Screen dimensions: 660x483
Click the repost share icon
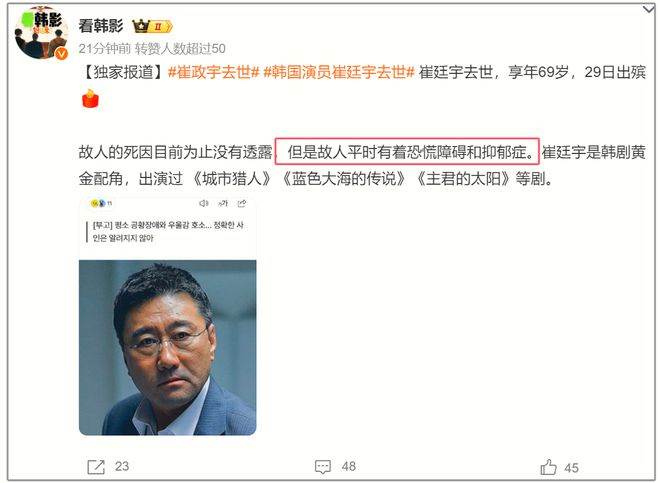(x=96, y=467)
